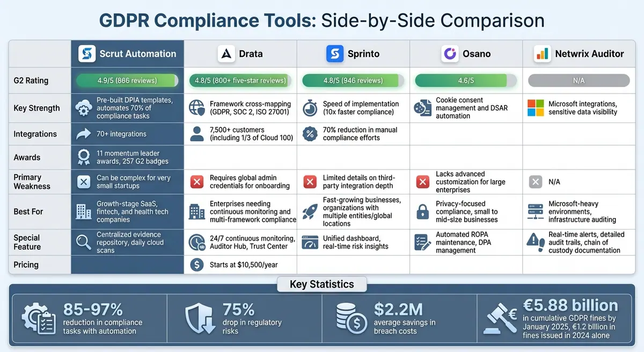This screenshot has width=644, height=352.
Task: Click the Integrations row label
Action: 35,134
